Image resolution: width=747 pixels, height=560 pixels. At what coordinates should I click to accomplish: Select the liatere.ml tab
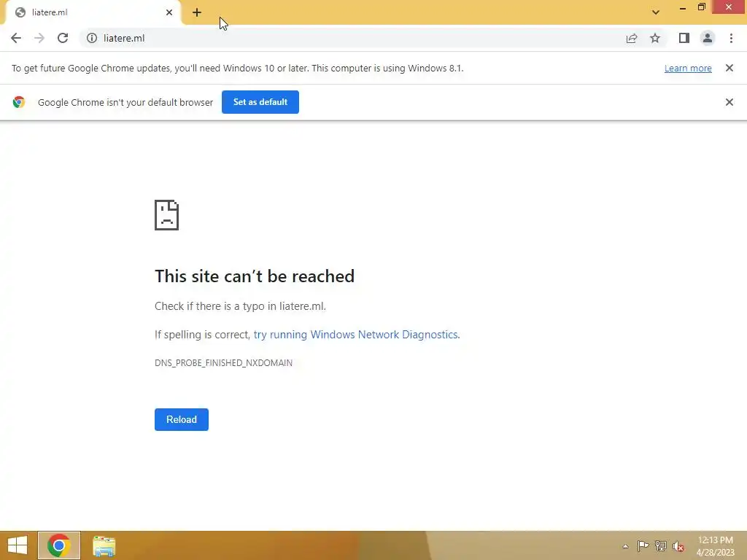click(x=90, y=12)
